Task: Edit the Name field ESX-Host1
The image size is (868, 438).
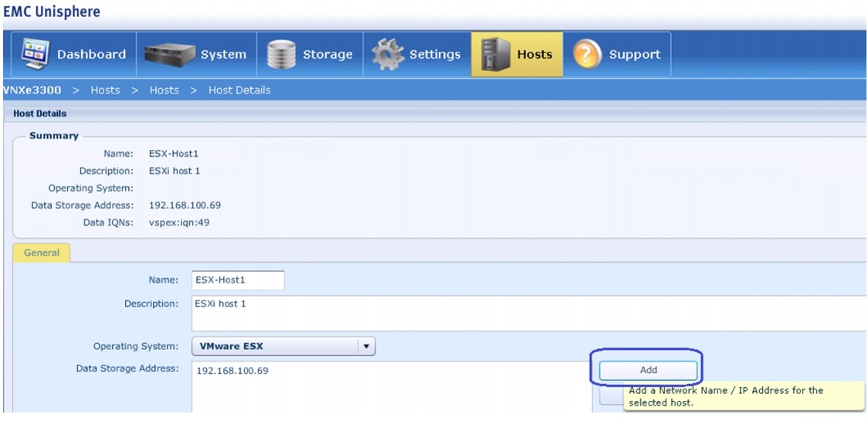Action: click(238, 280)
